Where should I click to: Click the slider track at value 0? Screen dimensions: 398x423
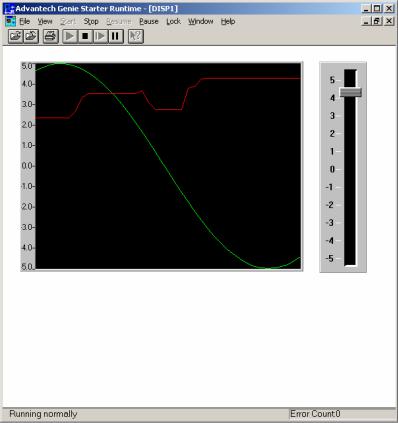pyautogui.click(x=350, y=169)
